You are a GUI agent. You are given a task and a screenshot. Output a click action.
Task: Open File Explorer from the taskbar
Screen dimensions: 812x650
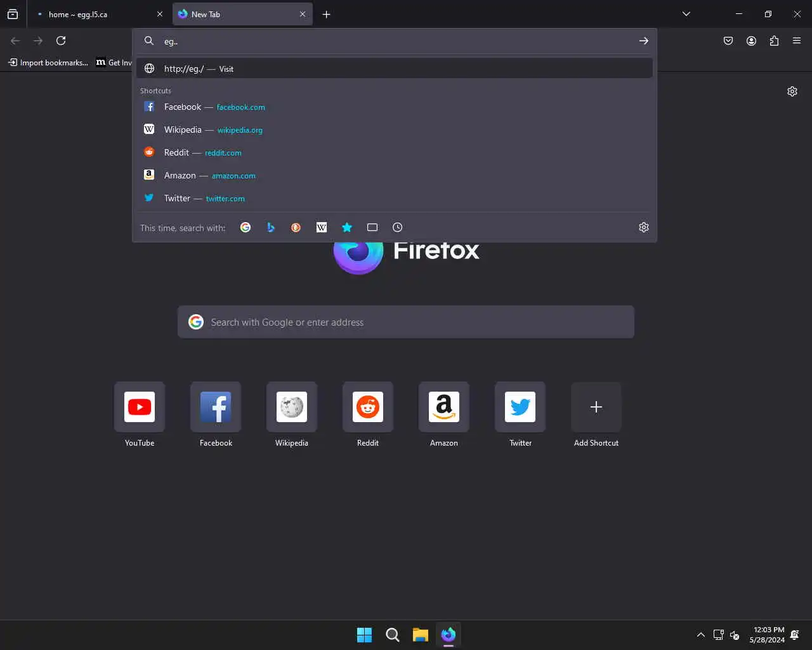(x=421, y=635)
